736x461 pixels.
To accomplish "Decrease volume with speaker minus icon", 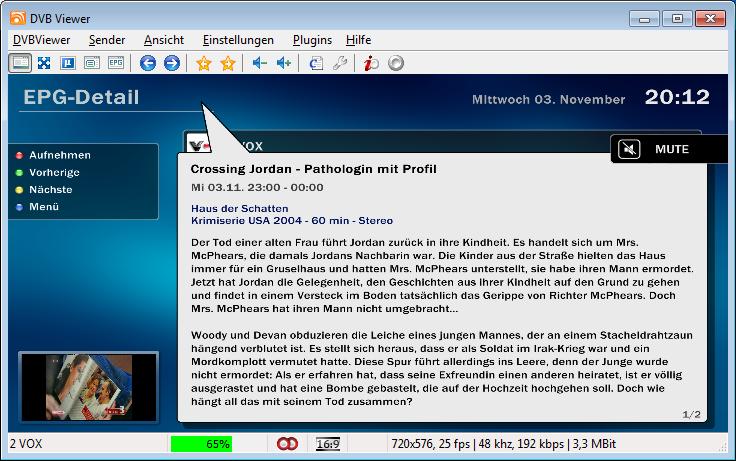I will point(260,63).
